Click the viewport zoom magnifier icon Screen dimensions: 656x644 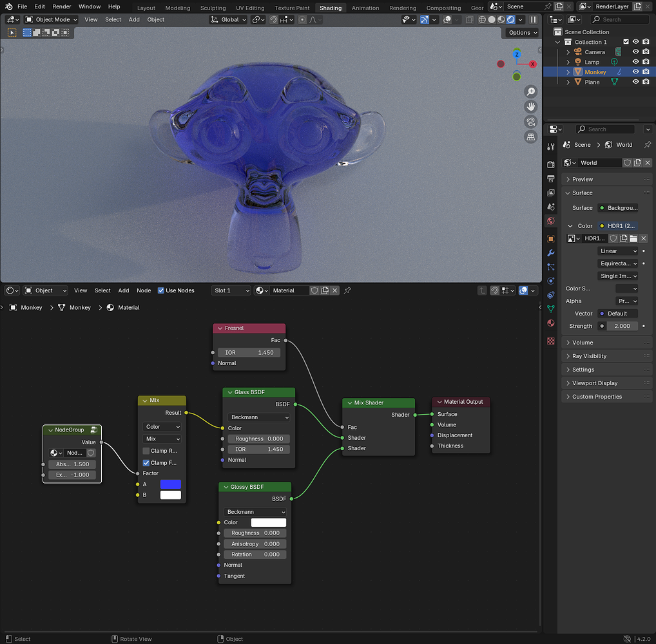tap(530, 91)
